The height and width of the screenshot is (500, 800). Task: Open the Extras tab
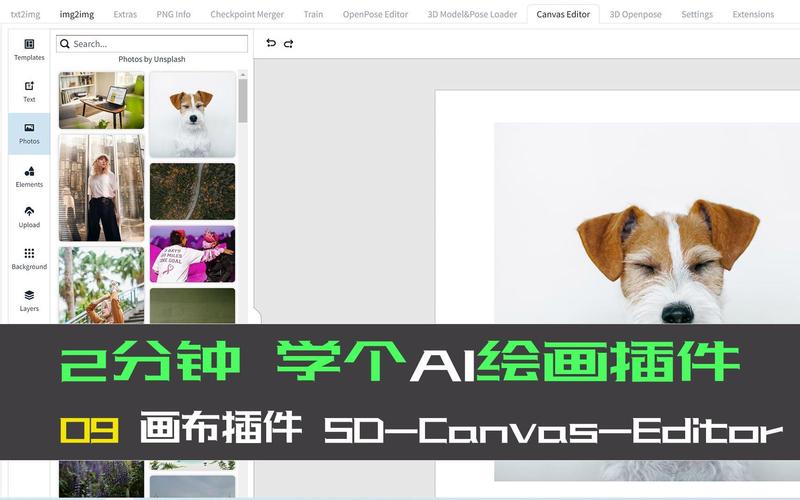tap(125, 14)
